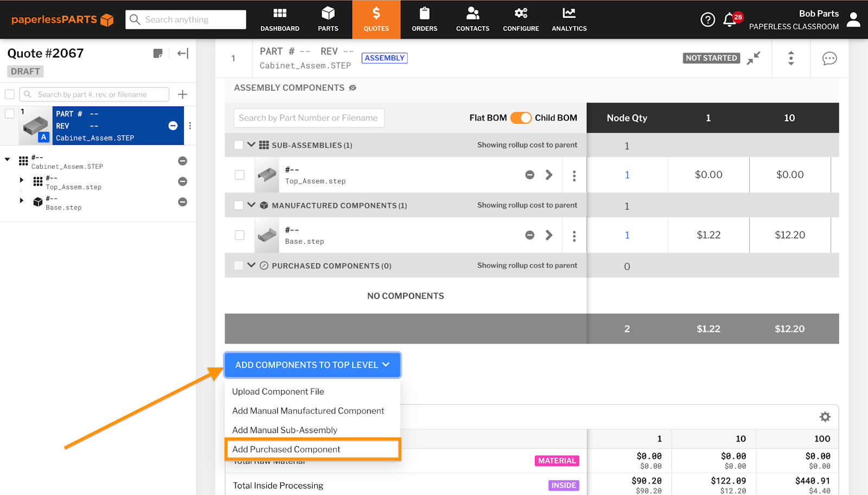The height and width of the screenshot is (495, 868).
Task: Click the minus icon in Top_Assem.step row
Action: (x=530, y=175)
